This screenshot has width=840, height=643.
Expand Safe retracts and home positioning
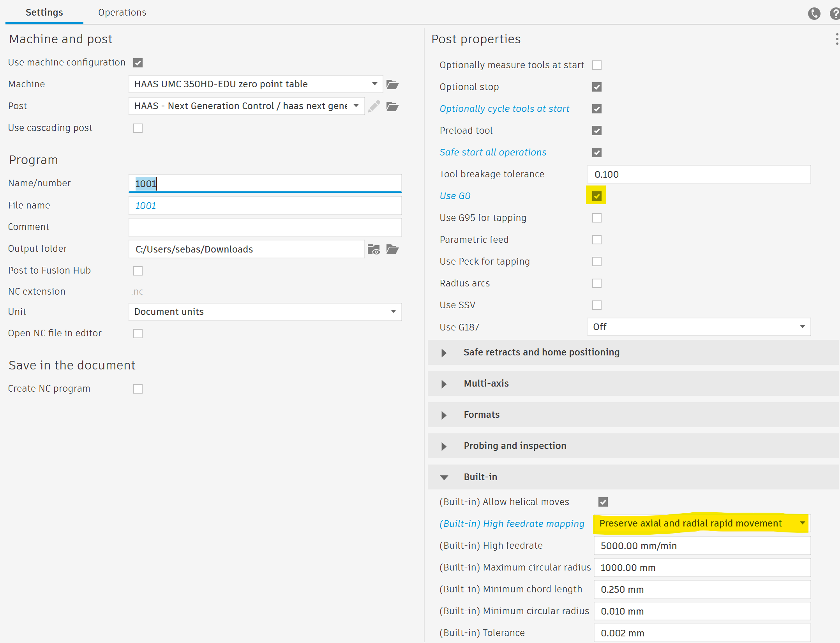pos(633,352)
